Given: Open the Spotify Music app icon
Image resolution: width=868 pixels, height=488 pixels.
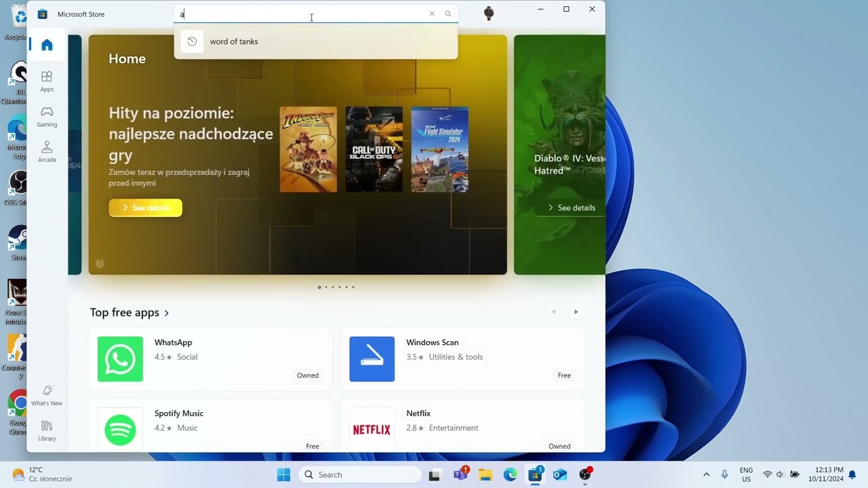Looking at the screenshot, I should [120, 430].
